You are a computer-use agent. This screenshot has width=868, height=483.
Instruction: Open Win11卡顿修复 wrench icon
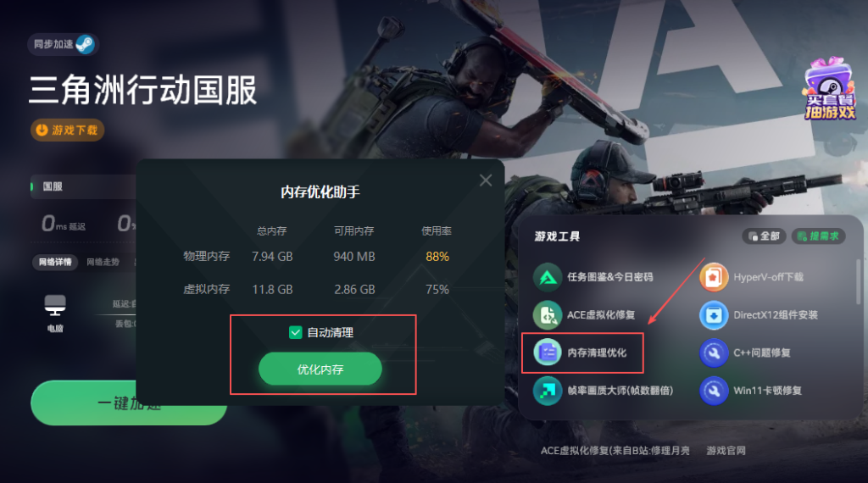click(x=714, y=391)
